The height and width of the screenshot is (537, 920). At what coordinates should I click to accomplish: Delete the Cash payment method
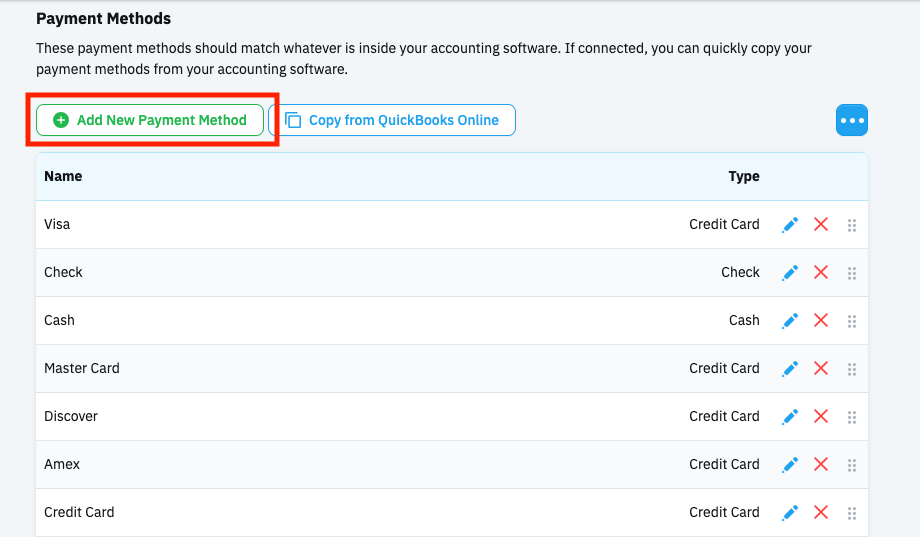[821, 321]
